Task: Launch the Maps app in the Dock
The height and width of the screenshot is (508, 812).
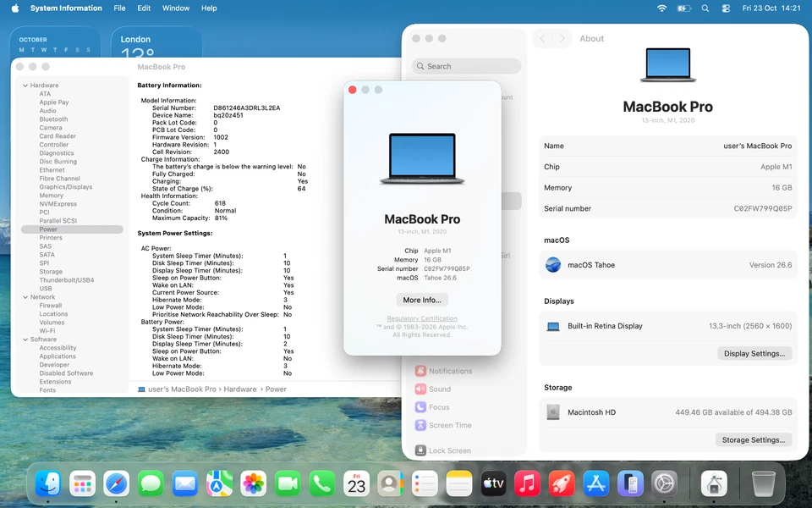Action: [219, 484]
